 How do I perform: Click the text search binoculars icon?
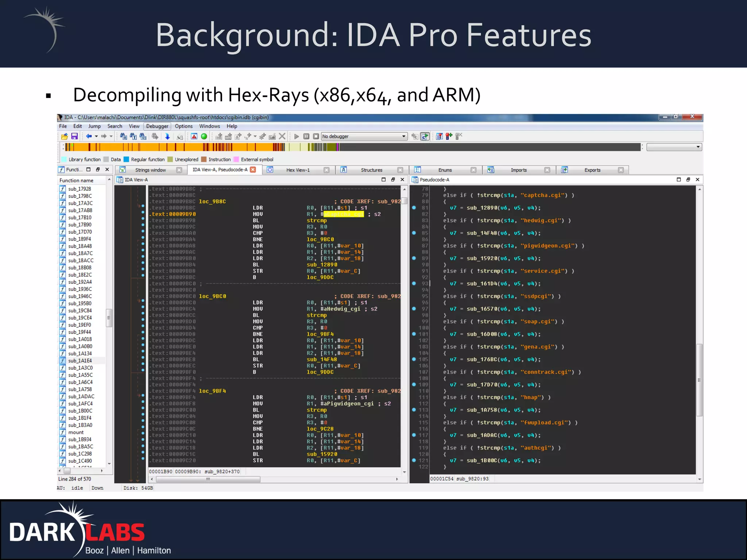click(133, 136)
